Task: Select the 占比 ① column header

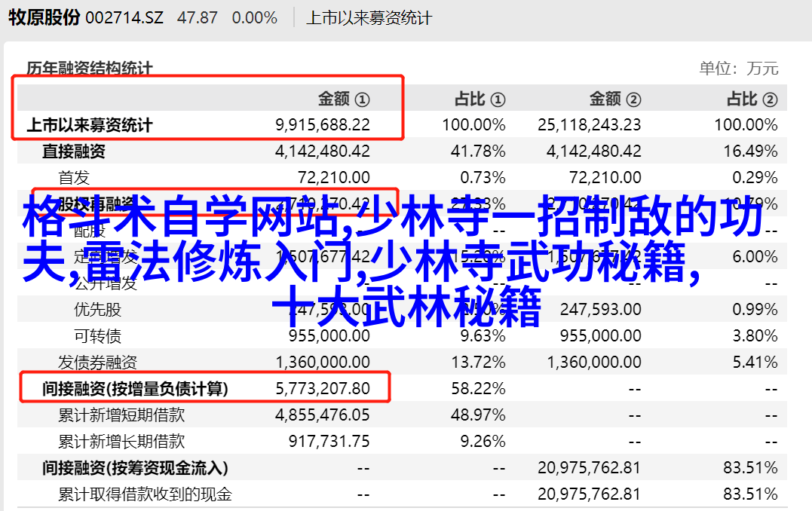Action: coord(480,99)
